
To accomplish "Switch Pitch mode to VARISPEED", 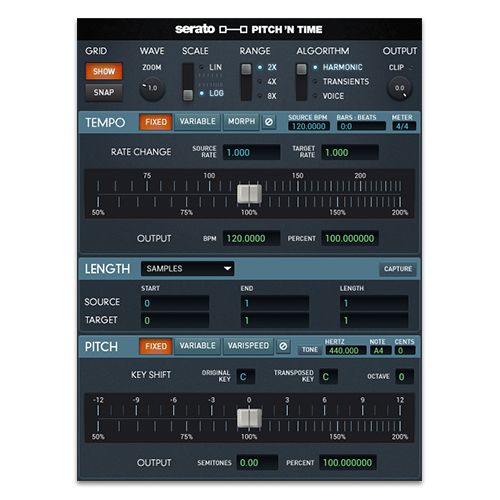I will pyautogui.click(x=248, y=346).
